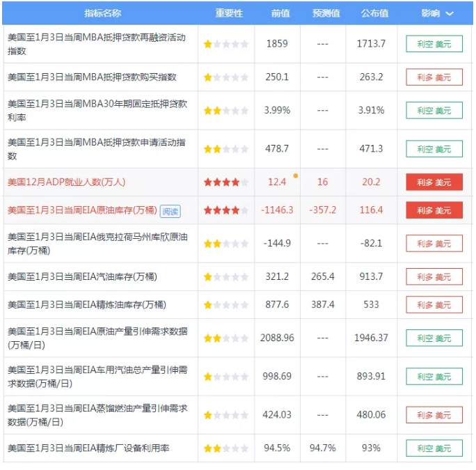The width and height of the screenshot is (476, 470).
Task: Click the 预测值 column header
Action: pyautogui.click(x=326, y=13)
